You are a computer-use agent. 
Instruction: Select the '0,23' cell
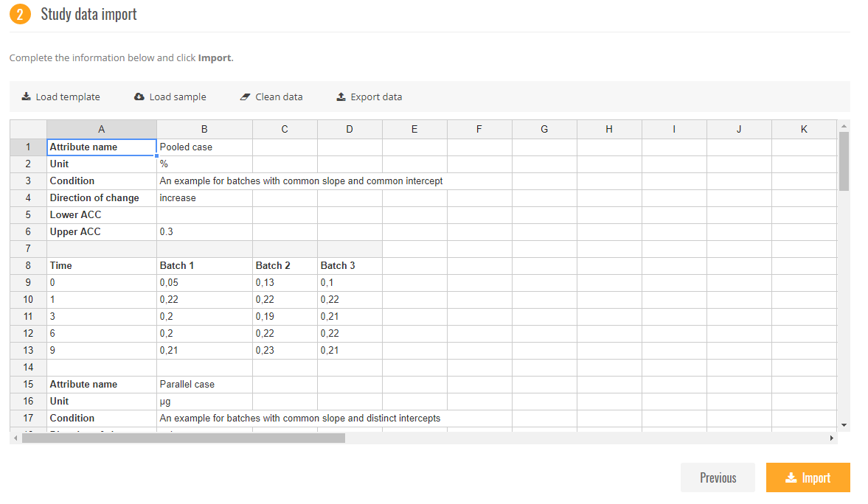[x=285, y=350]
